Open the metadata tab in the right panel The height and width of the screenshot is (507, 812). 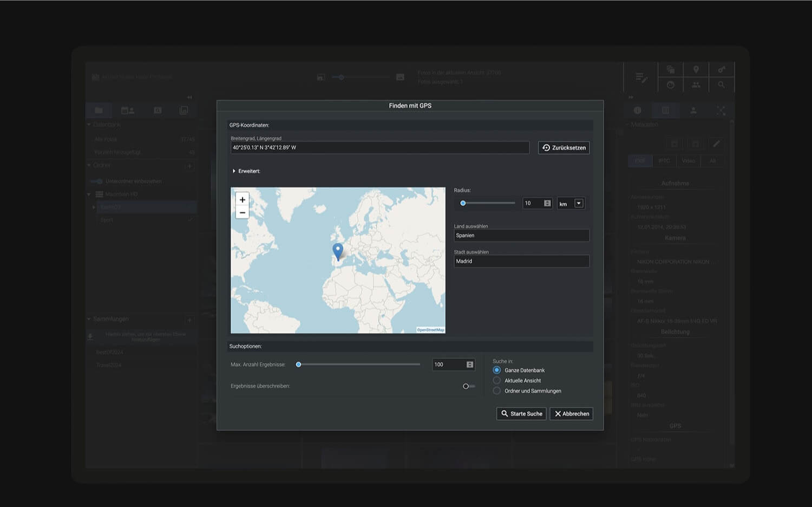coord(665,110)
